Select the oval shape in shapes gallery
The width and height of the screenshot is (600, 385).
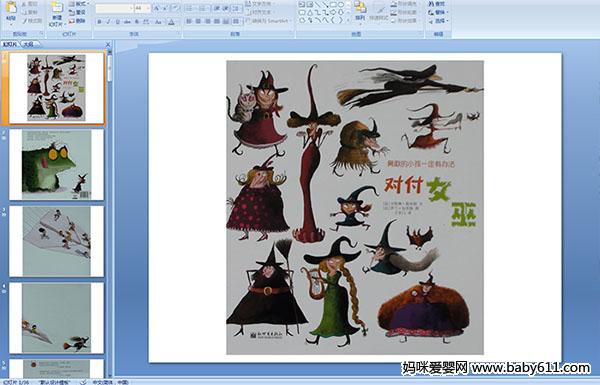(x=342, y=5)
